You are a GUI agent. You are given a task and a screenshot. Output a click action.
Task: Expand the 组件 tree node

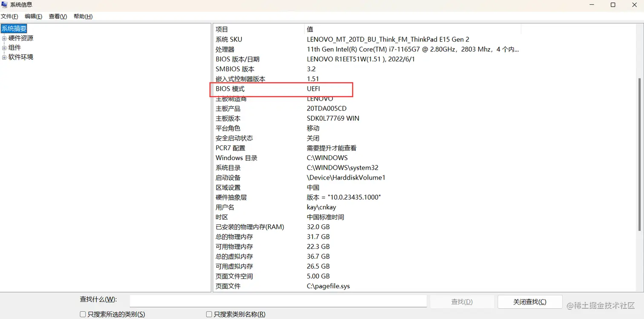[4, 48]
